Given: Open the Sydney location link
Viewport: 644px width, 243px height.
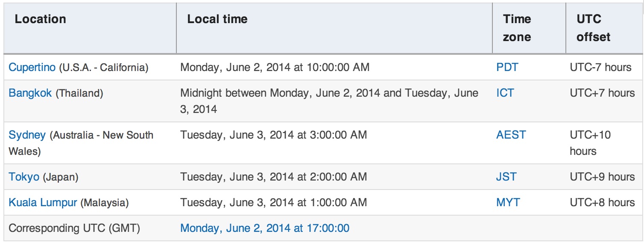Looking at the screenshot, I should coord(27,135).
